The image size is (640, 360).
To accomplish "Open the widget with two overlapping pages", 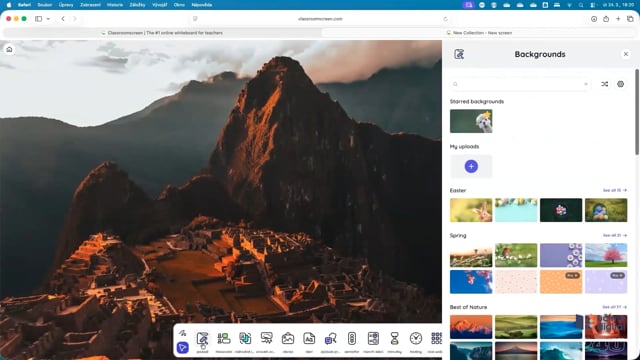I will (245, 339).
